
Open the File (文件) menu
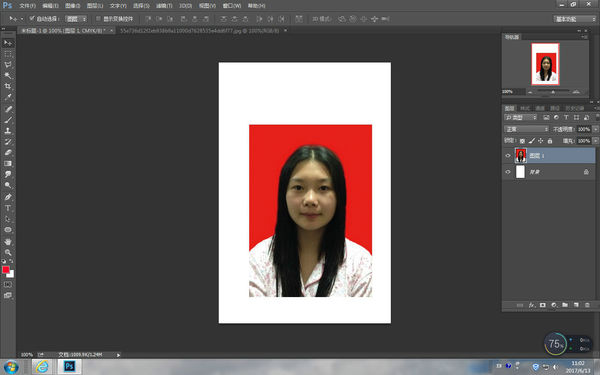coord(28,6)
